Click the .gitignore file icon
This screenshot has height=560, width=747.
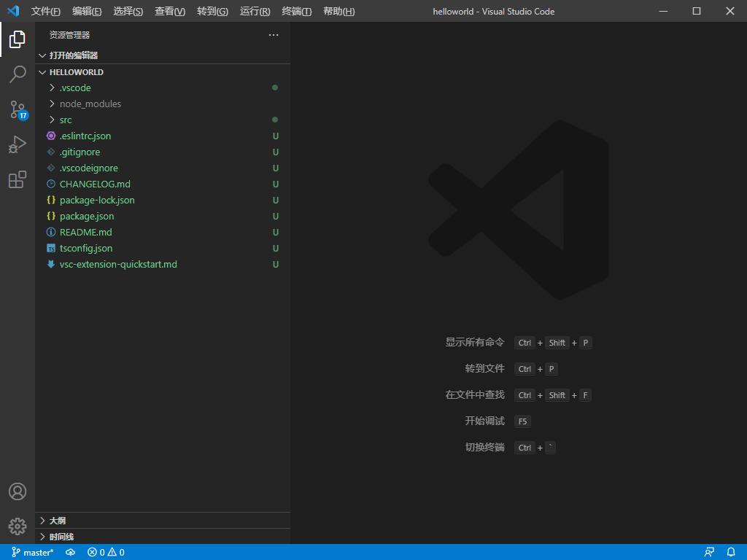coord(51,152)
